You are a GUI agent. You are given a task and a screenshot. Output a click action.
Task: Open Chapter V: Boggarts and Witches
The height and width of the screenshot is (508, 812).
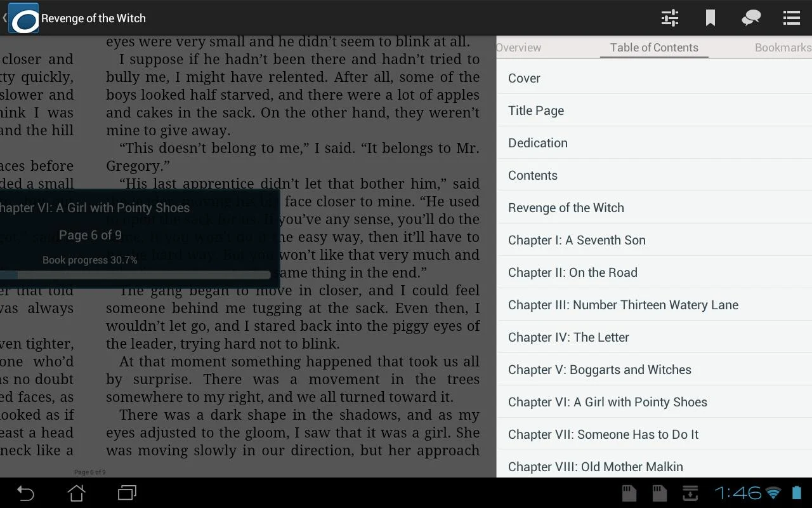(654, 370)
